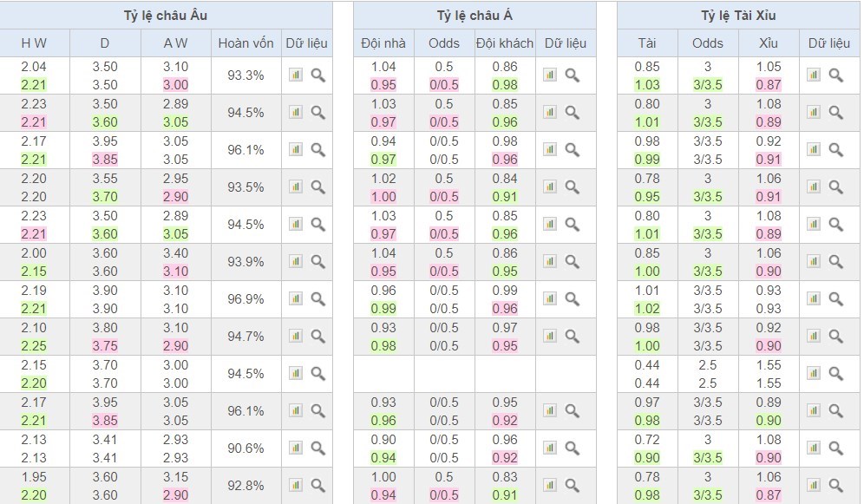Open the chart icon in the 90.6% payout row
864x504 pixels.
click(296, 448)
